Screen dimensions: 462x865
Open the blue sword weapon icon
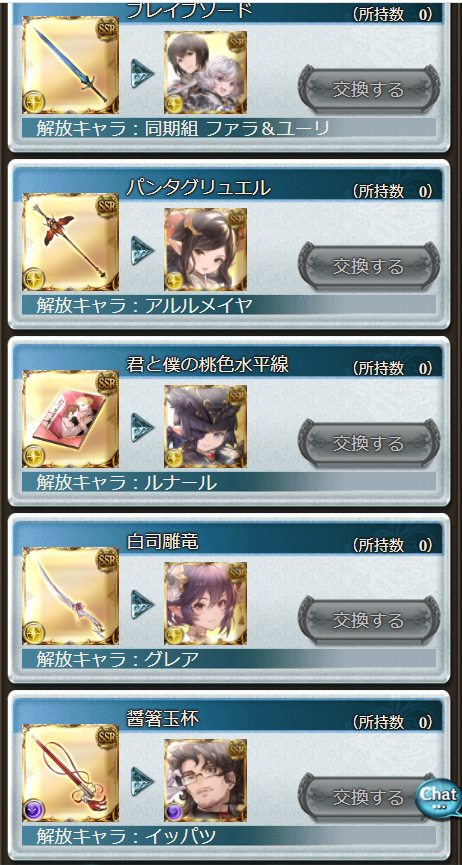pyautogui.click(x=70, y=65)
